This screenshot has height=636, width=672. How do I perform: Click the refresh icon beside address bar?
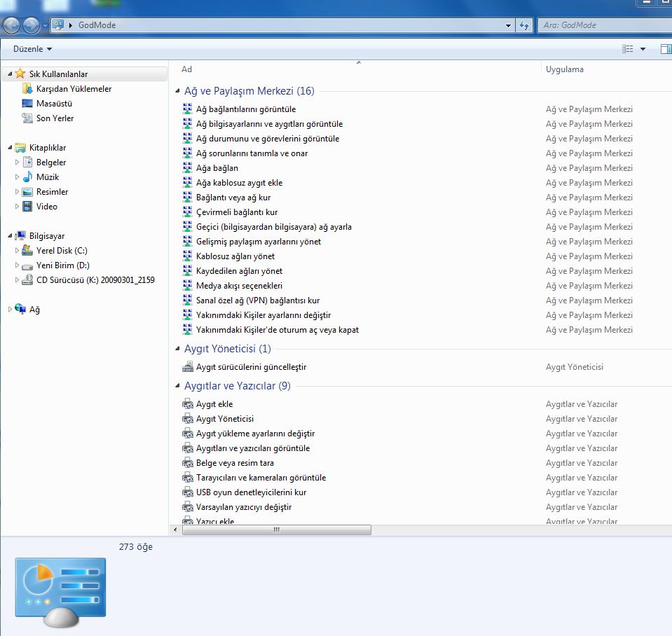click(523, 25)
